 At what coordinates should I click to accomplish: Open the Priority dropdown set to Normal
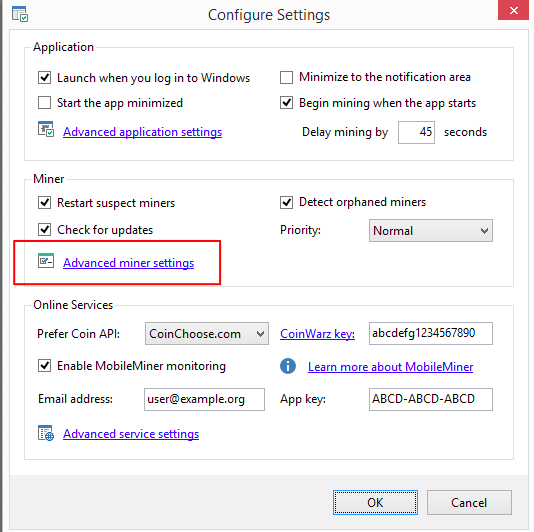(431, 231)
